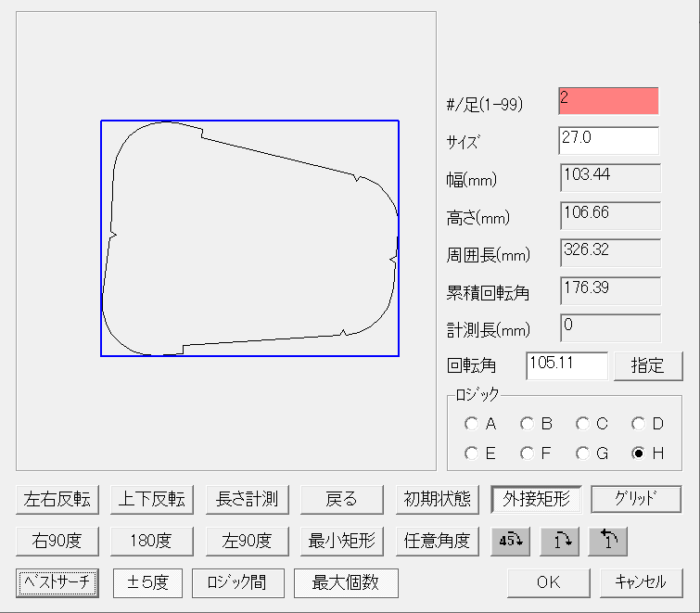Click the 最大個数 maximum count button

coord(346,582)
